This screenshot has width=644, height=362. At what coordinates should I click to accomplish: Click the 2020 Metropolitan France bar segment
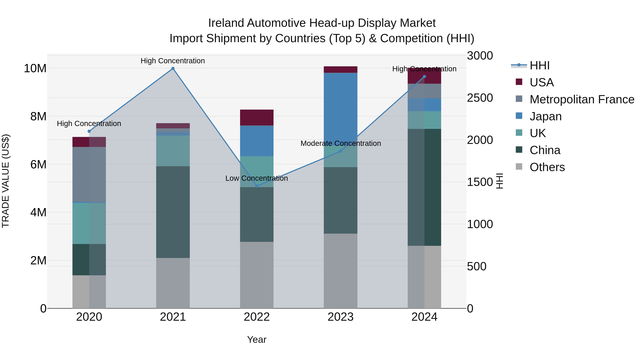coord(89,175)
